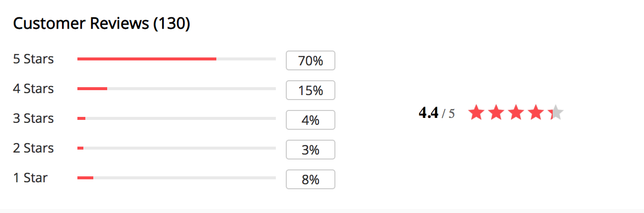Click the 3% percentage box
Image resolution: width=644 pixels, height=213 pixels.
[x=311, y=150]
